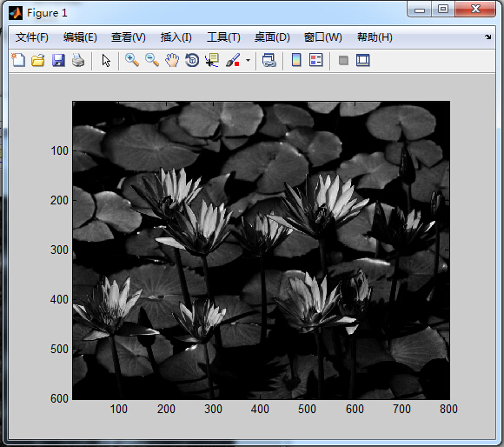Show Plot Tools and dock figure
Image resolution: width=504 pixels, height=447 pixels.
tap(363, 60)
